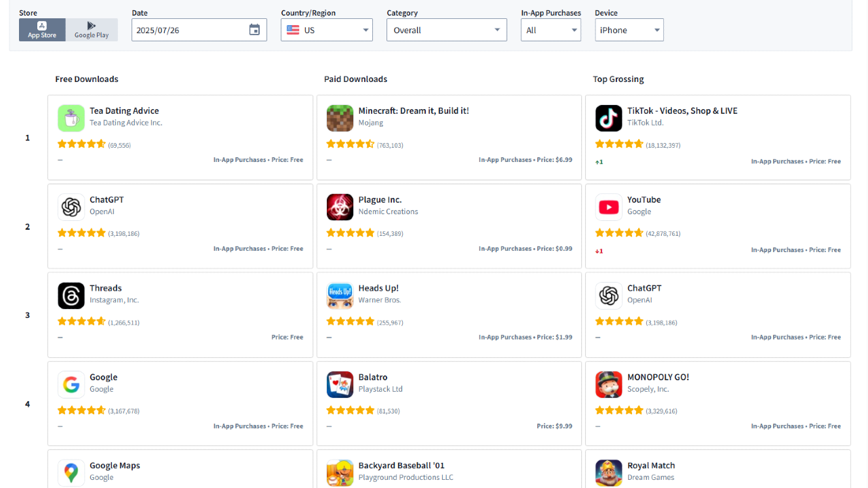Click the Google Maps app icon
The width and height of the screenshot is (868, 488).
71,472
